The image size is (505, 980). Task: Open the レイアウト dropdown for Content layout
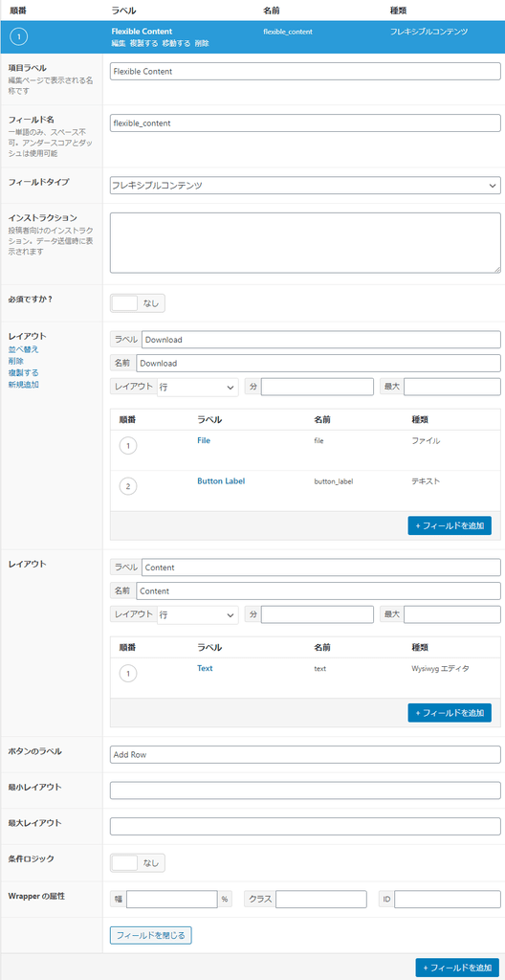[x=197, y=615]
